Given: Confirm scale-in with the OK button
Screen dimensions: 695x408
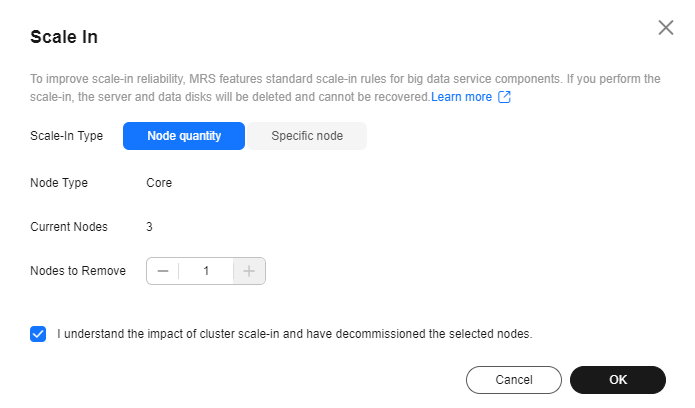Looking at the screenshot, I should click(618, 380).
